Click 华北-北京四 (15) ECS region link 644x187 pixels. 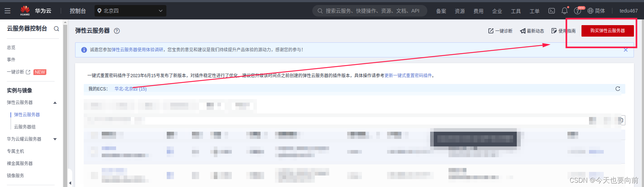(x=130, y=89)
